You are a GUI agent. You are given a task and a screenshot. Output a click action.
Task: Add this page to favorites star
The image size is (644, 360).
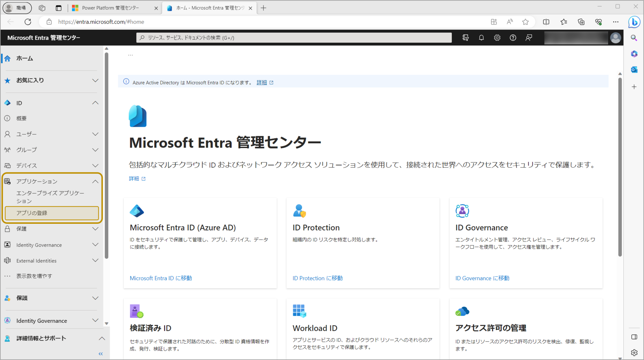coord(525,22)
